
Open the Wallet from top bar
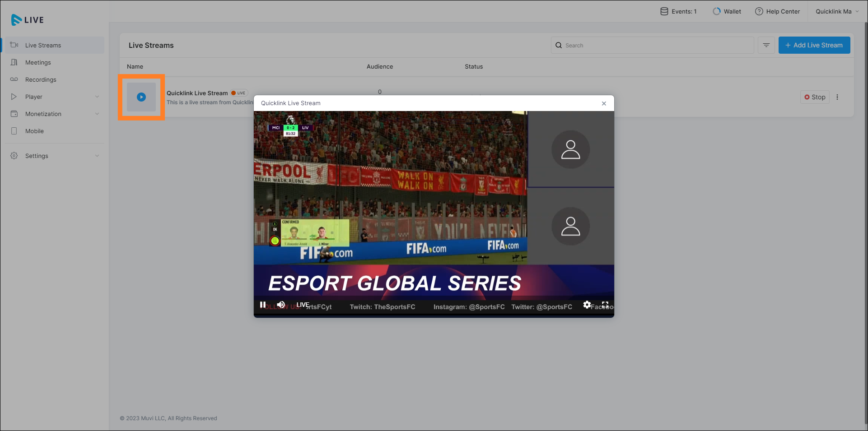[727, 11]
